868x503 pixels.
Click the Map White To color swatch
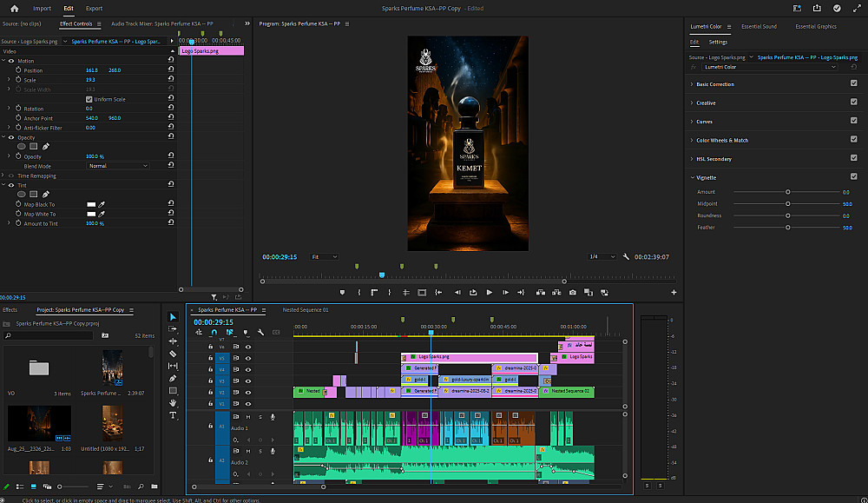[90, 215]
